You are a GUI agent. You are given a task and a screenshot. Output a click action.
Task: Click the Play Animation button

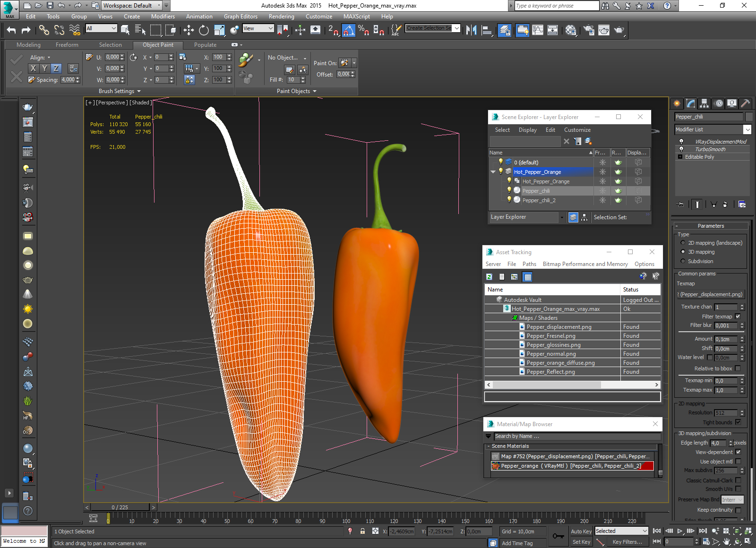679,531
